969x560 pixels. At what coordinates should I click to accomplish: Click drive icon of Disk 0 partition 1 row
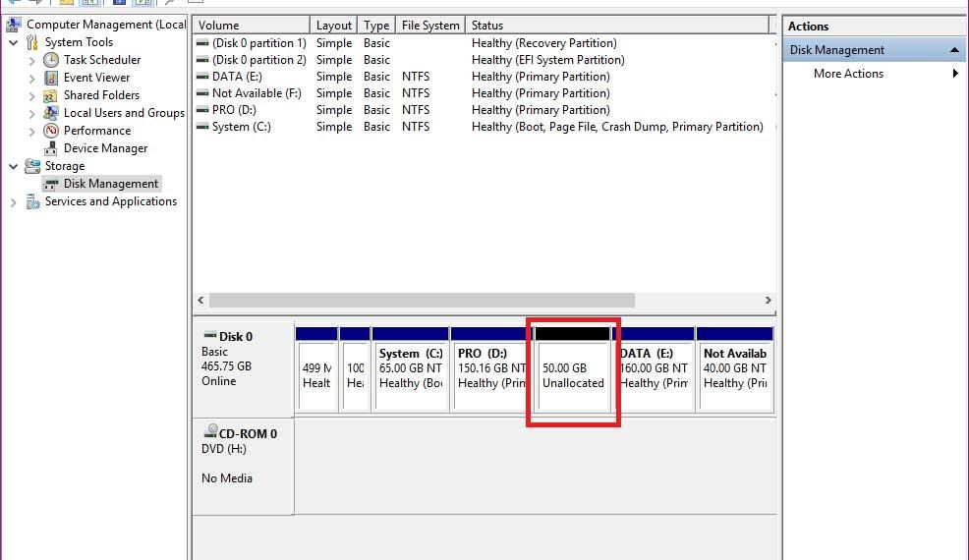(x=202, y=43)
